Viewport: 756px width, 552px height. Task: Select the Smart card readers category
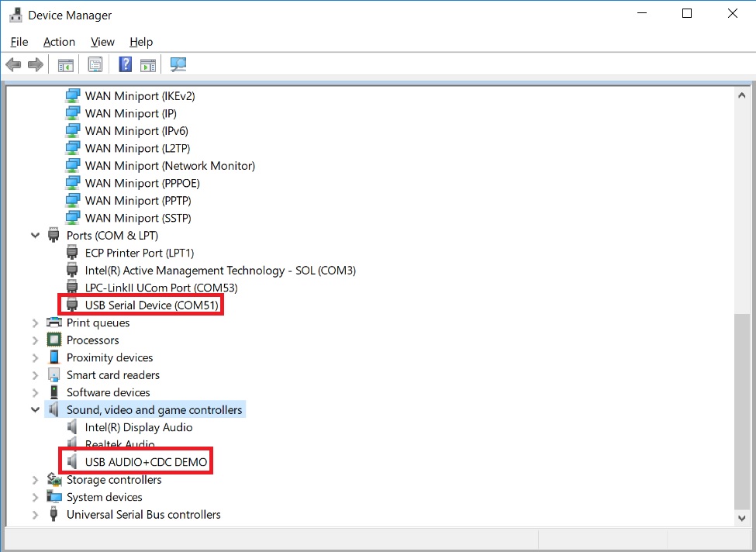click(x=114, y=374)
